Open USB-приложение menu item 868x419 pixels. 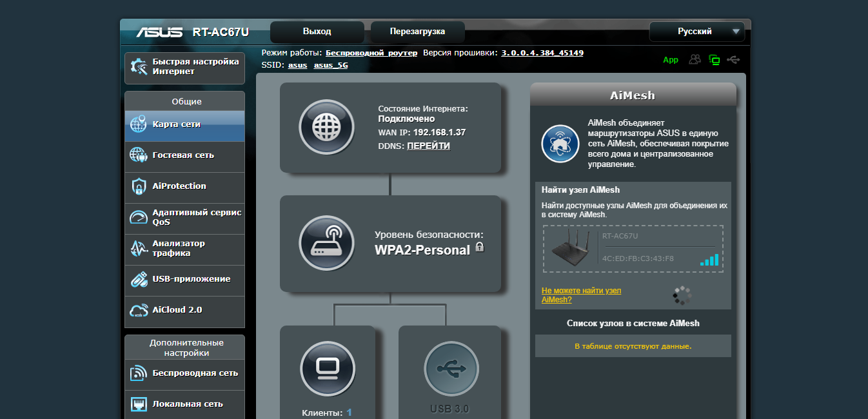click(184, 279)
